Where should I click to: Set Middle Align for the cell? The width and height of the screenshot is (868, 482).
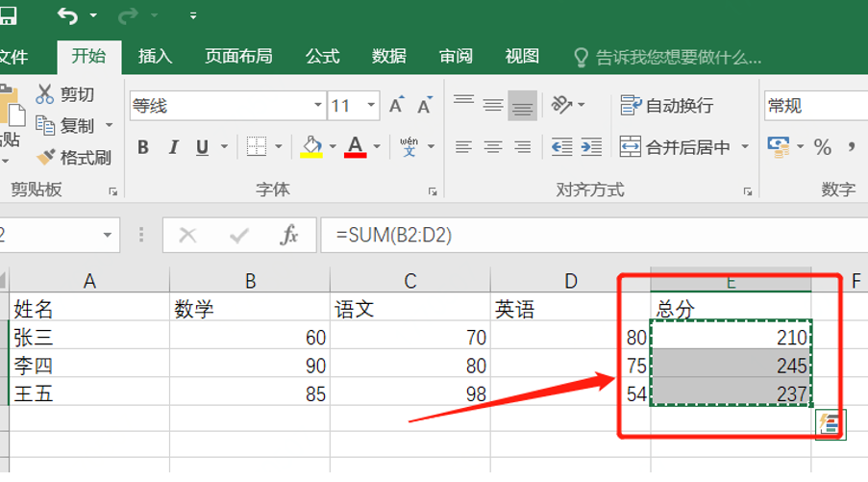click(x=493, y=105)
